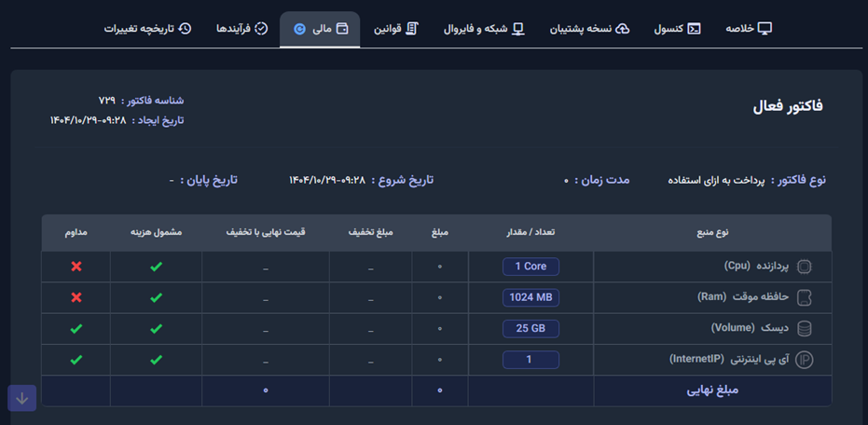Image resolution: width=868 pixels, height=425 pixels.
Task: Click the invoice ID value ۷۲۹
Action: point(107,100)
